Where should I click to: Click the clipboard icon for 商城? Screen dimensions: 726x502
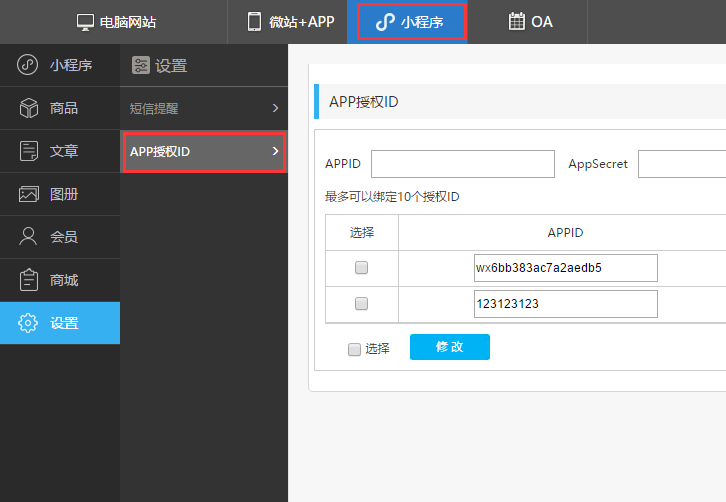pyautogui.click(x=29, y=280)
